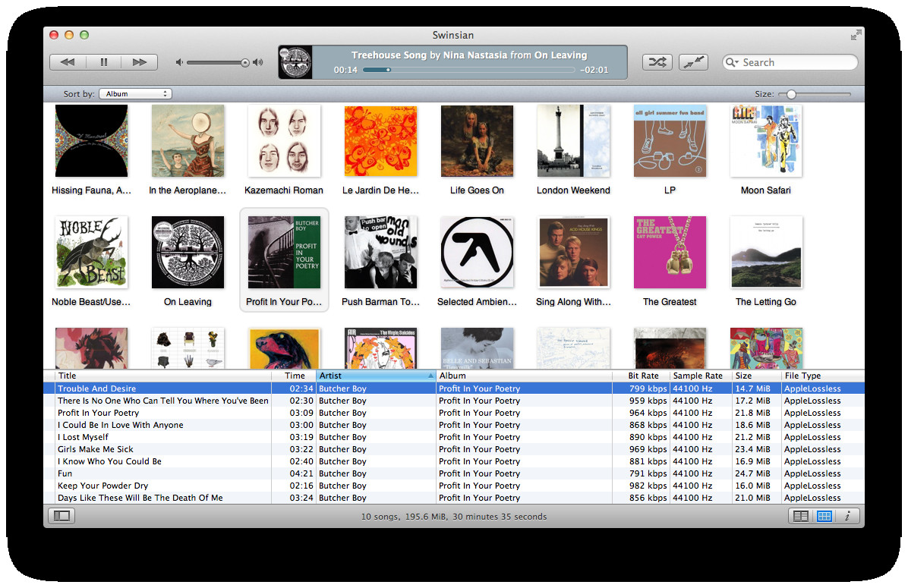Select the London Weekend album cover
Screen dimensions: 908x588
point(573,140)
